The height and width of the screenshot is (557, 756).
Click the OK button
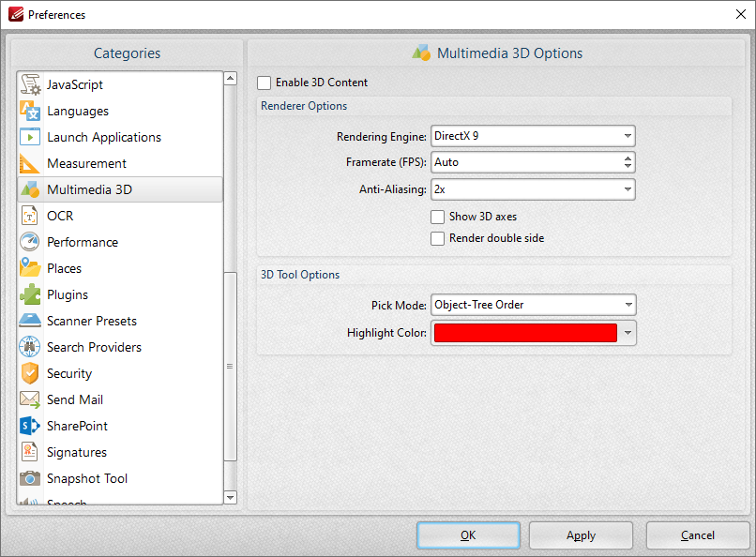coord(468,535)
